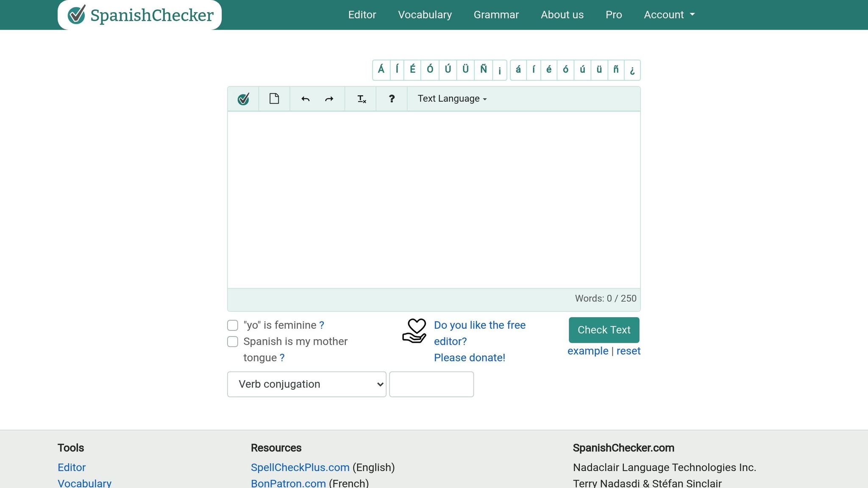Image resolution: width=868 pixels, height=488 pixels.
Task: Open help for "yo" is feminine
Action: (x=322, y=325)
